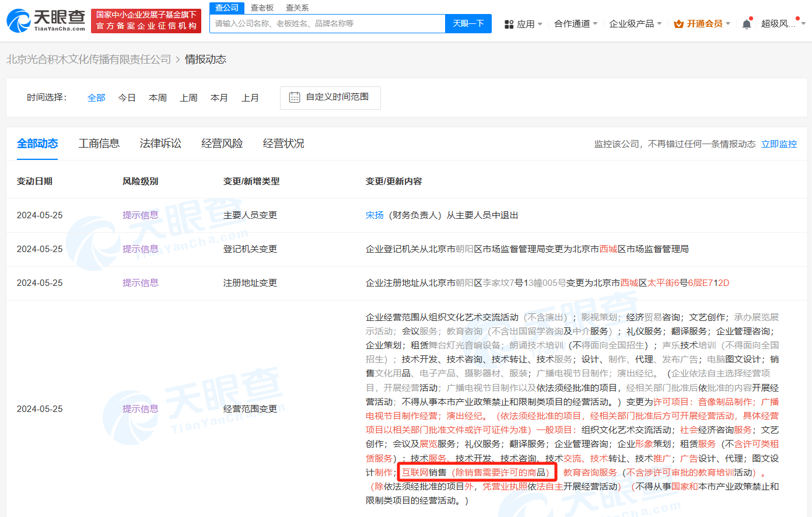This screenshot has height=517, width=812.
Task: Switch to the 查老板 tab
Action: click(x=262, y=8)
